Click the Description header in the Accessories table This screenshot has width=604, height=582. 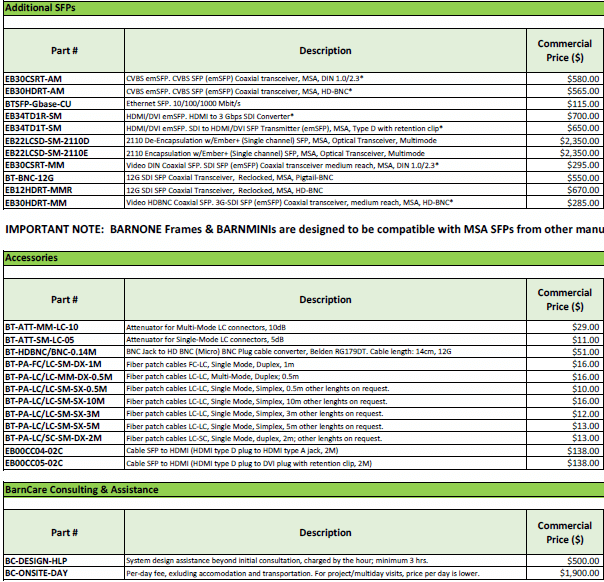click(x=325, y=300)
